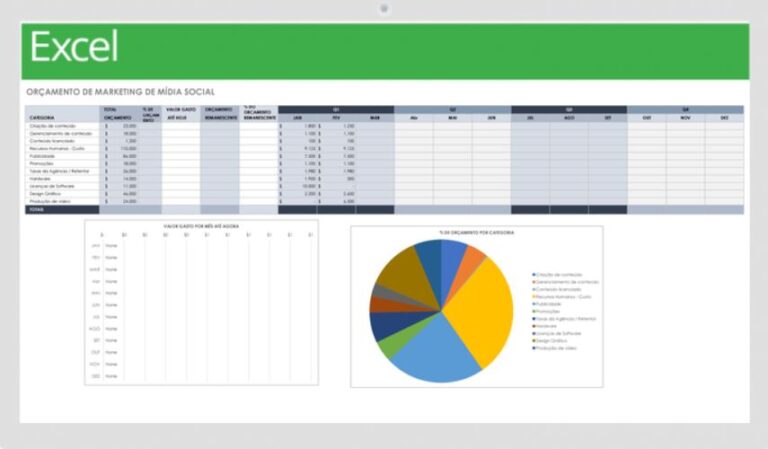Select the small orange pie slice near the top
Image resolution: width=768 pixels, height=449 pixels.
coord(469,260)
